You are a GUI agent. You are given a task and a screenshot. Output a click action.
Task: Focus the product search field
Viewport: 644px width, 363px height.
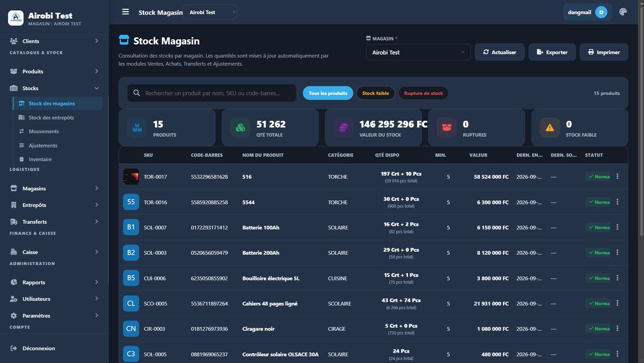[212, 93]
